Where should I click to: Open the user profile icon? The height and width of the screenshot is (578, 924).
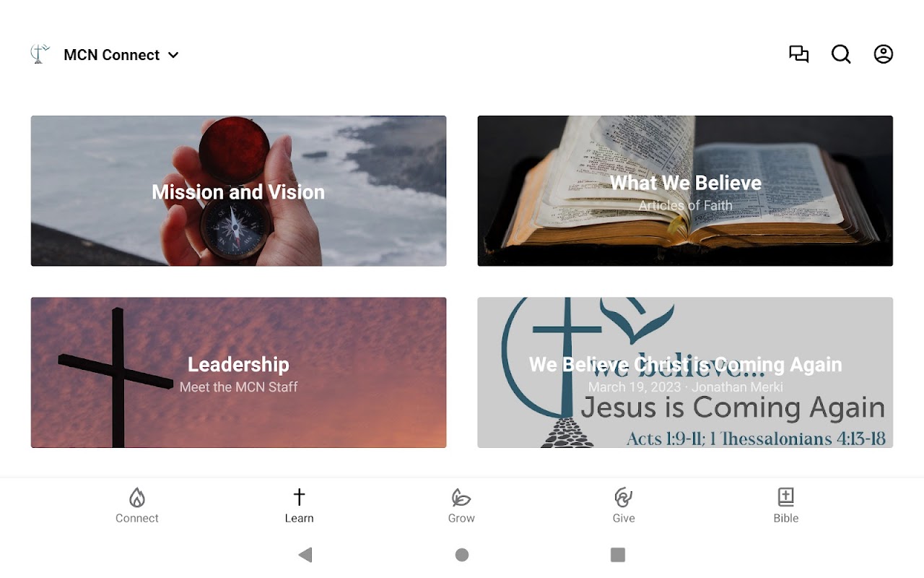coord(884,54)
